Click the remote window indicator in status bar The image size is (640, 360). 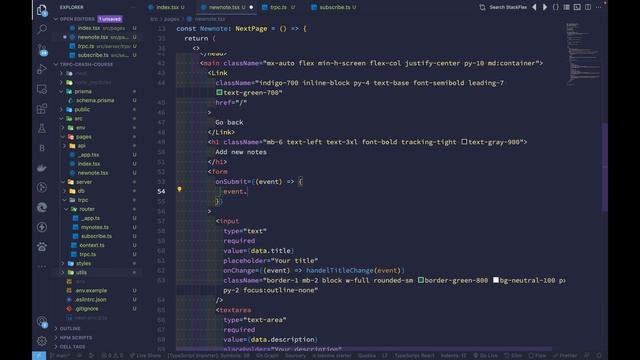coord(39,356)
